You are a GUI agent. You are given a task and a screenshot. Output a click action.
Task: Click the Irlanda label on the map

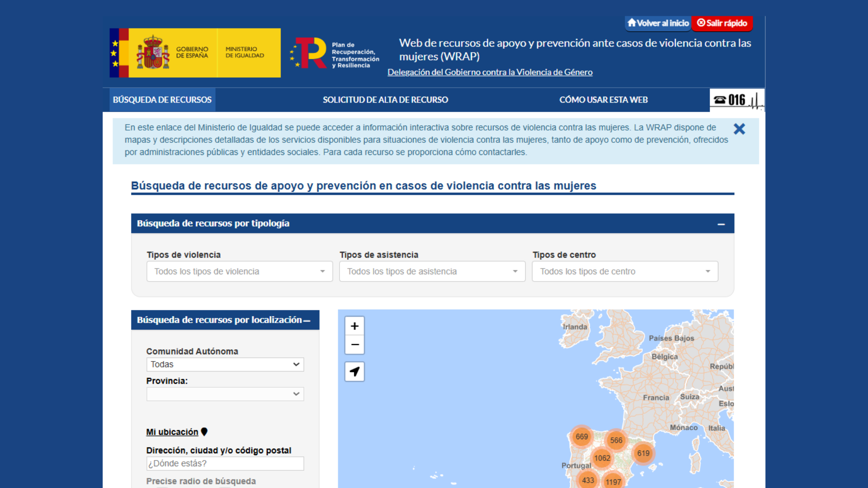click(x=575, y=327)
